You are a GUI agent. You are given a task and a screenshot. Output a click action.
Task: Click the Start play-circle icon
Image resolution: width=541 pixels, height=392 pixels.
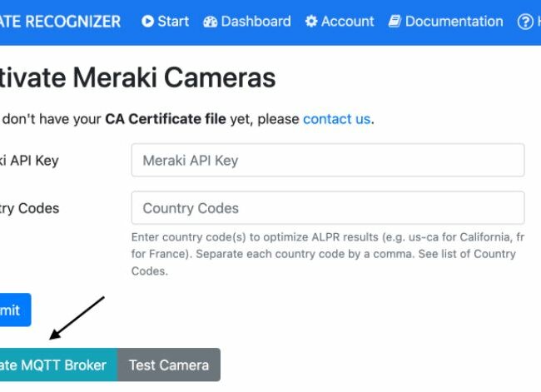[x=147, y=22]
